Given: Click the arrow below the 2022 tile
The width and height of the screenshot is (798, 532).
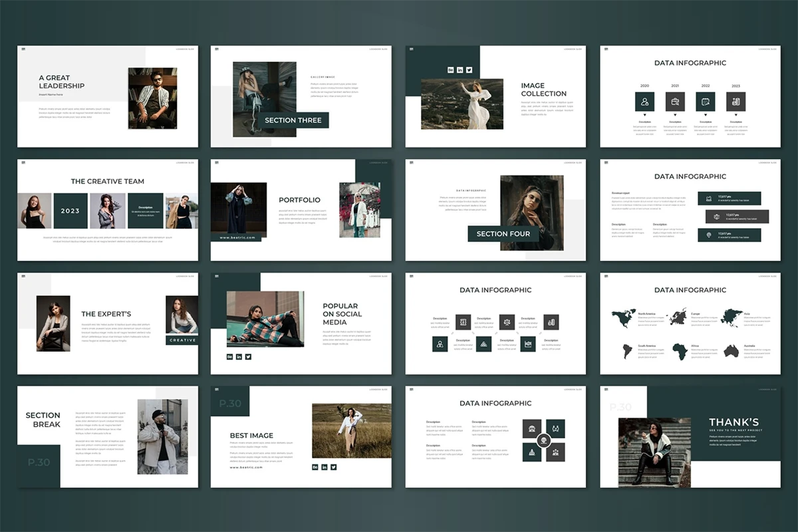Looking at the screenshot, I should 706,115.
